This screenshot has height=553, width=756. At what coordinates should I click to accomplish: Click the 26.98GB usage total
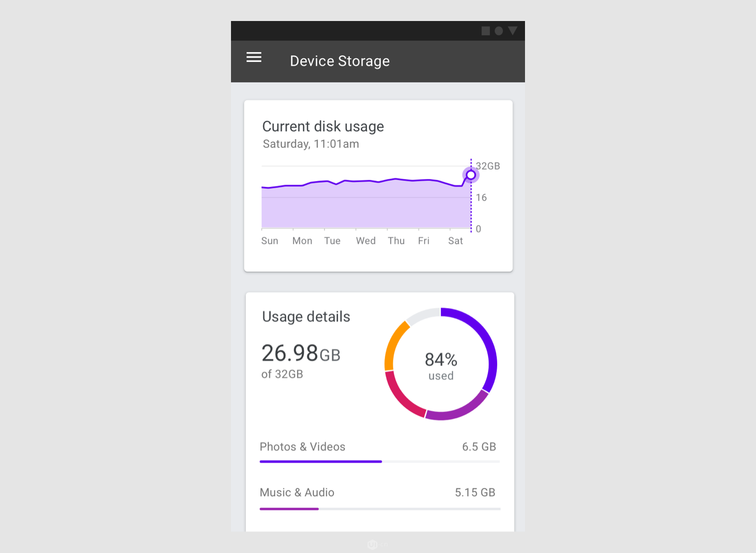click(x=301, y=353)
